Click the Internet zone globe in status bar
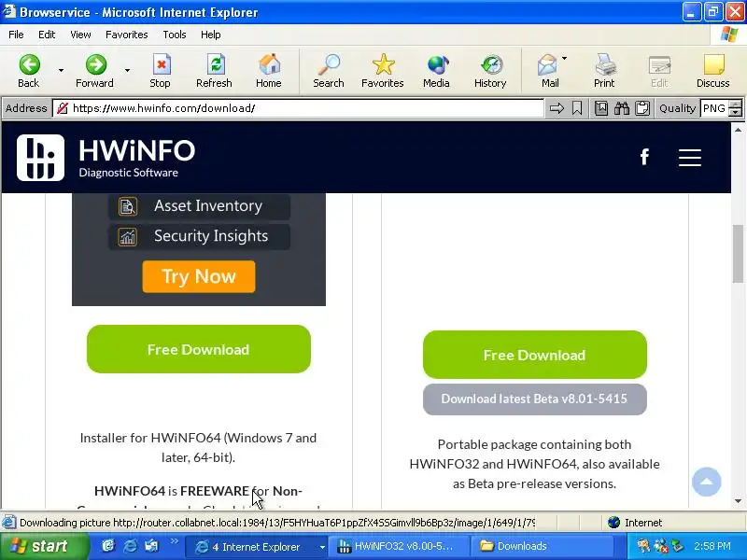 (x=614, y=523)
